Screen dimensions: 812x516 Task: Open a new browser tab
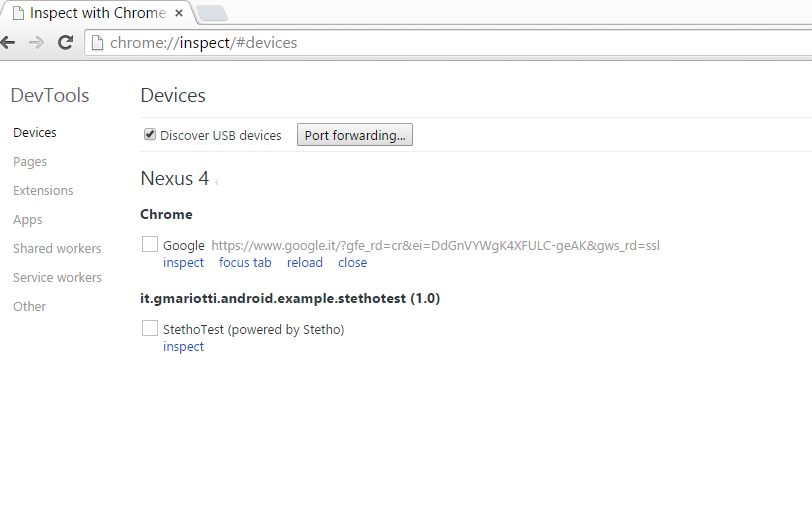[212, 14]
